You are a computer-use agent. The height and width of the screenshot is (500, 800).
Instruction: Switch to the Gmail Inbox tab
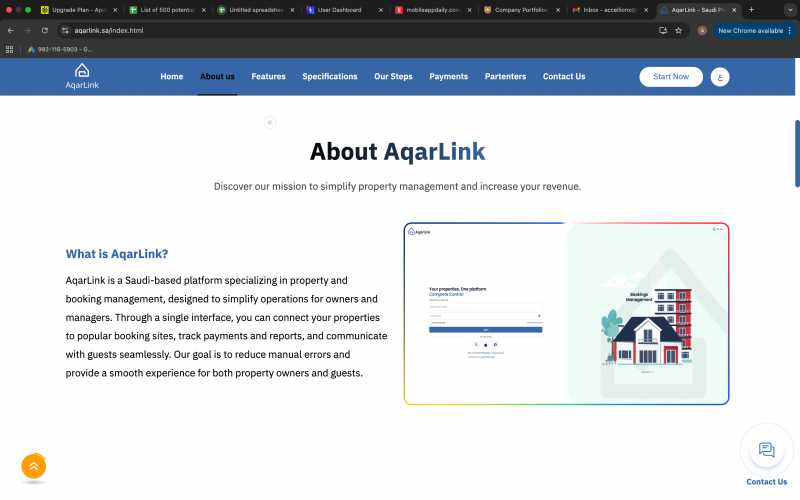(x=610, y=10)
